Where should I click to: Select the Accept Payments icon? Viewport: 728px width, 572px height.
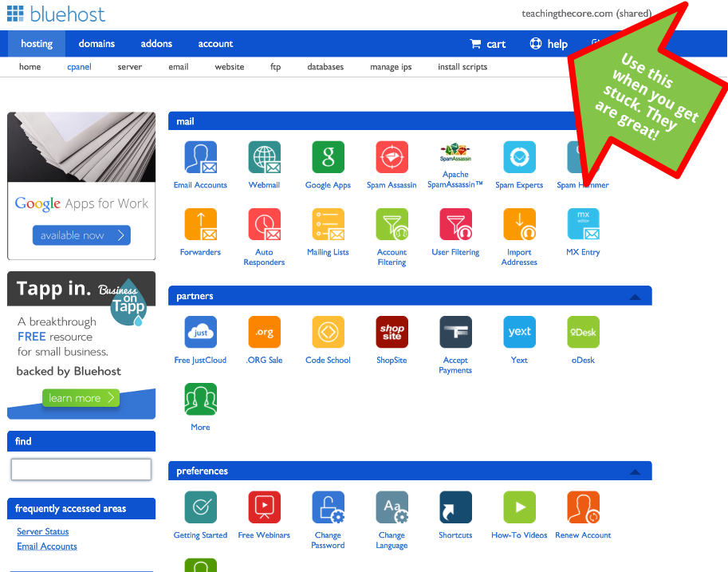click(455, 332)
